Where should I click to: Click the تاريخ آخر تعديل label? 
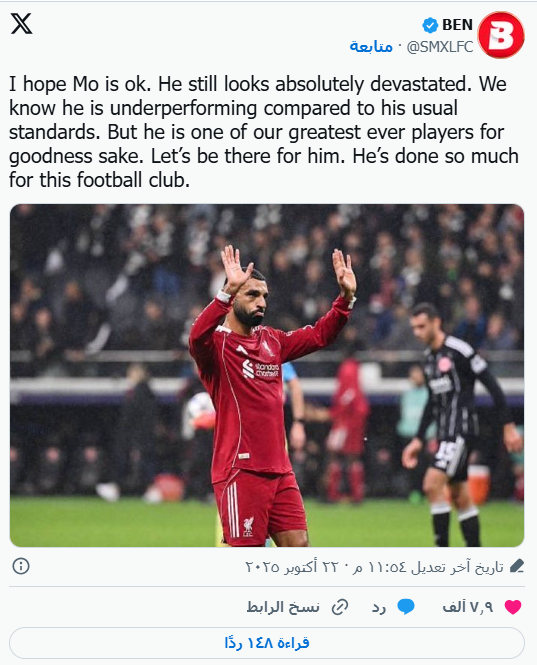pyautogui.click(x=457, y=566)
